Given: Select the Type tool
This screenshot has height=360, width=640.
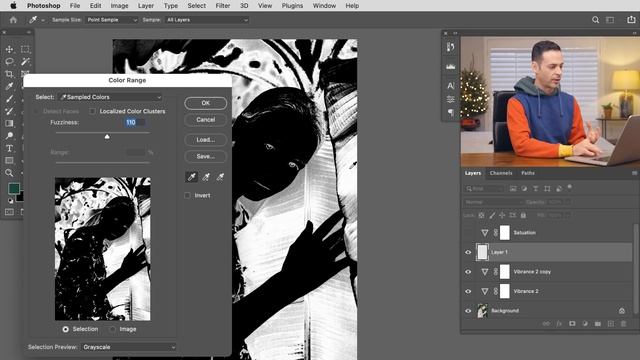Looking at the screenshot, I should 9,148.
